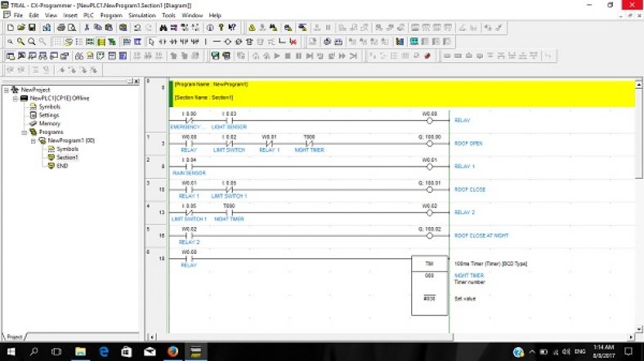Select Section1 in the project tree

point(67,158)
